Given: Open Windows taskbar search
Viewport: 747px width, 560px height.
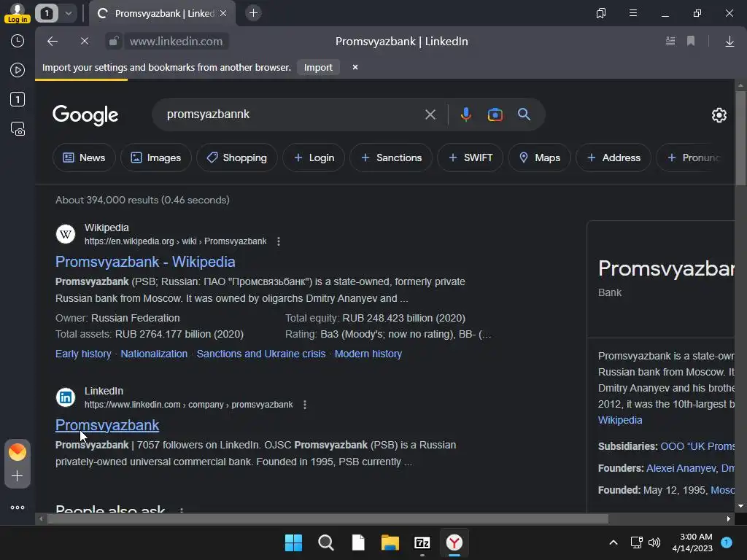Looking at the screenshot, I should [326, 542].
